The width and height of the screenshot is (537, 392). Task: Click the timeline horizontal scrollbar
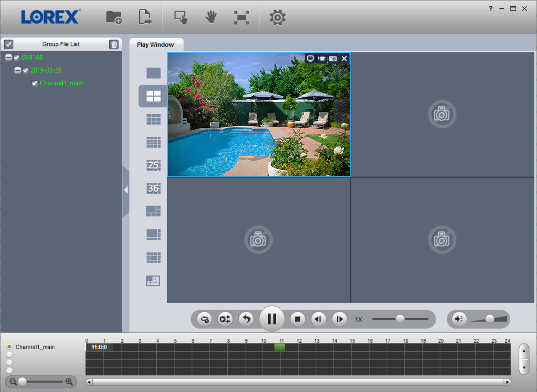[x=298, y=382]
